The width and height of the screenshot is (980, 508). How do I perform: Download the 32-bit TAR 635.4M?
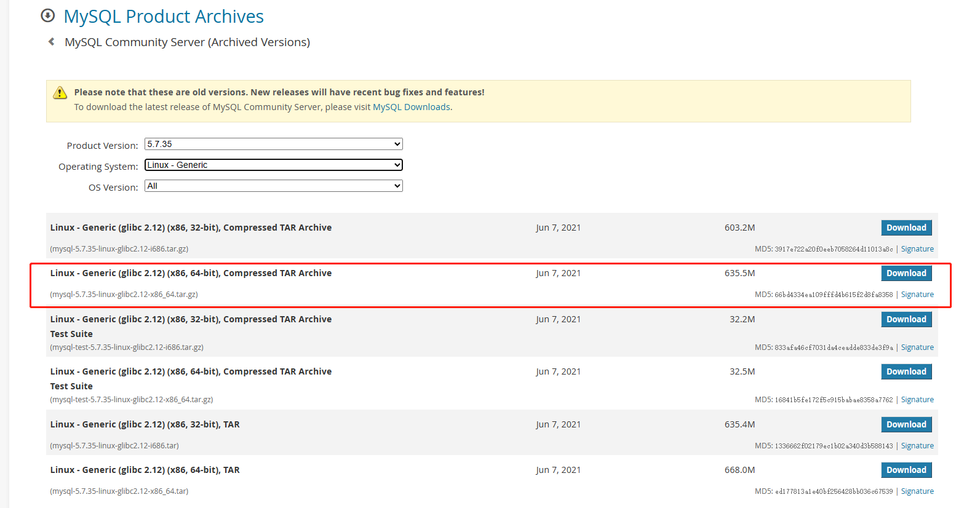906,424
